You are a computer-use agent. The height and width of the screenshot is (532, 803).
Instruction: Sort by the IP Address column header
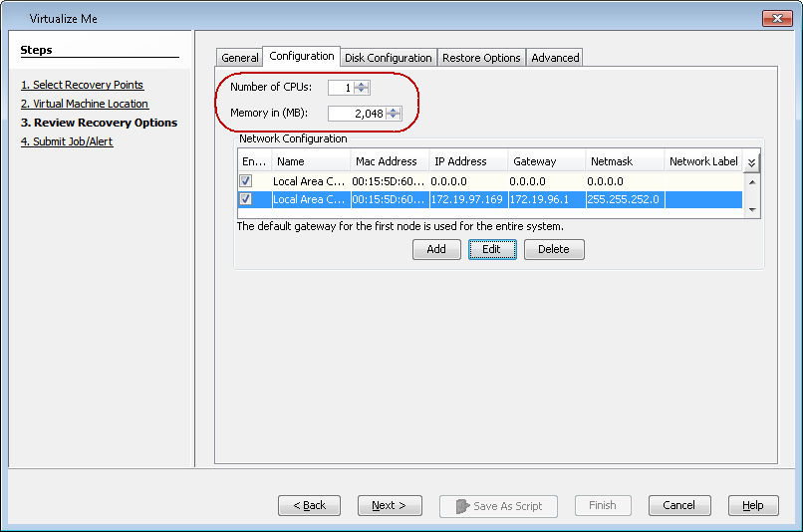coord(468,161)
